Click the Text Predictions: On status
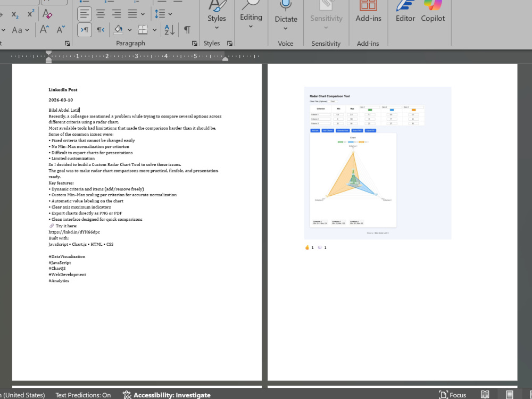 click(83, 395)
